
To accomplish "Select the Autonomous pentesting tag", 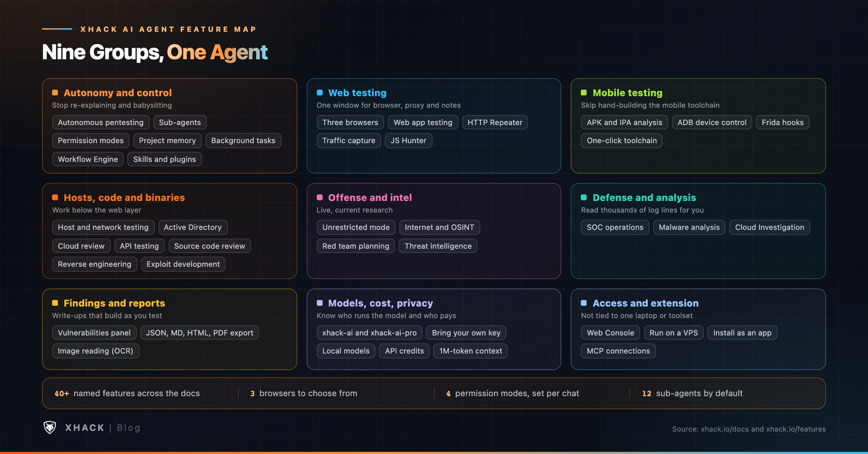I will pyautogui.click(x=101, y=122).
